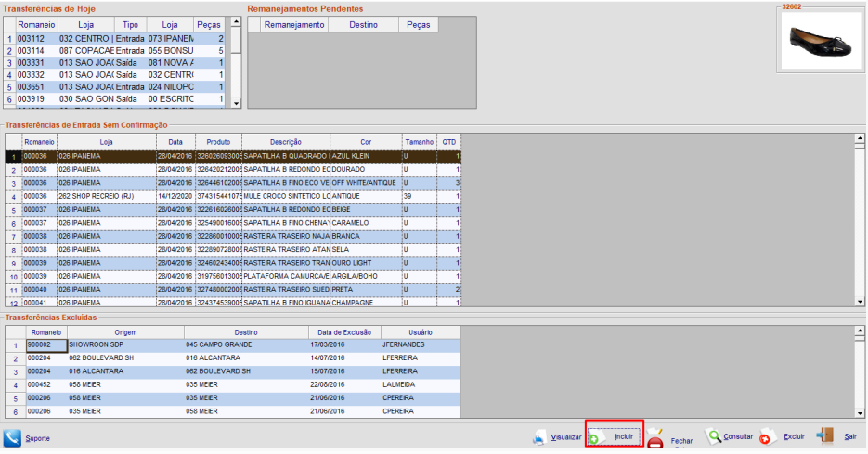Image resolution: width=868 pixels, height=454 pixels.
Task: Select romaneio 003112 in today's transfers
Action: click(x=32, y=39)
